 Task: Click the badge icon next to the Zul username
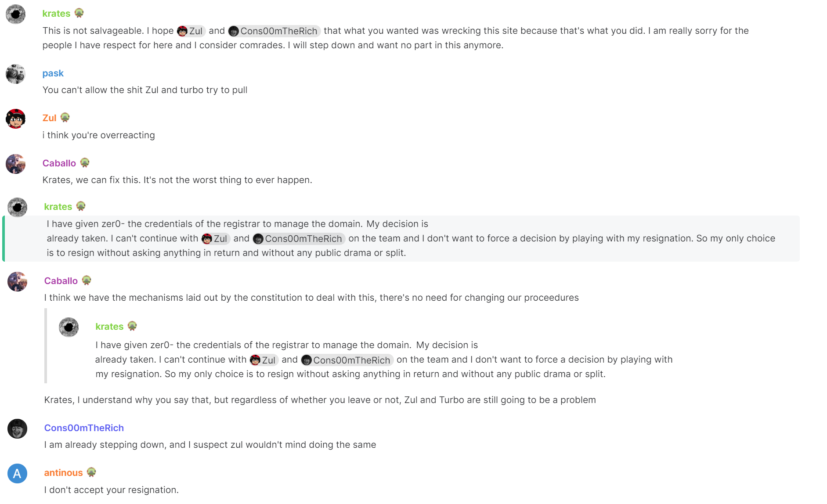tap(65, 118)
